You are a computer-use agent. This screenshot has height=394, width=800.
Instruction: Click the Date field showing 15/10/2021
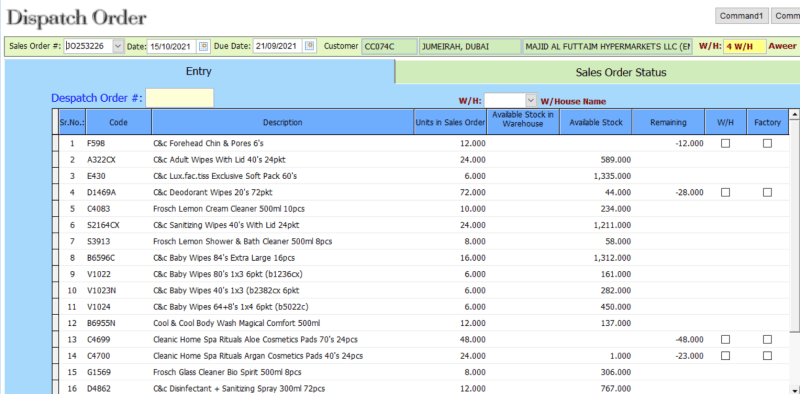point(172,46)
